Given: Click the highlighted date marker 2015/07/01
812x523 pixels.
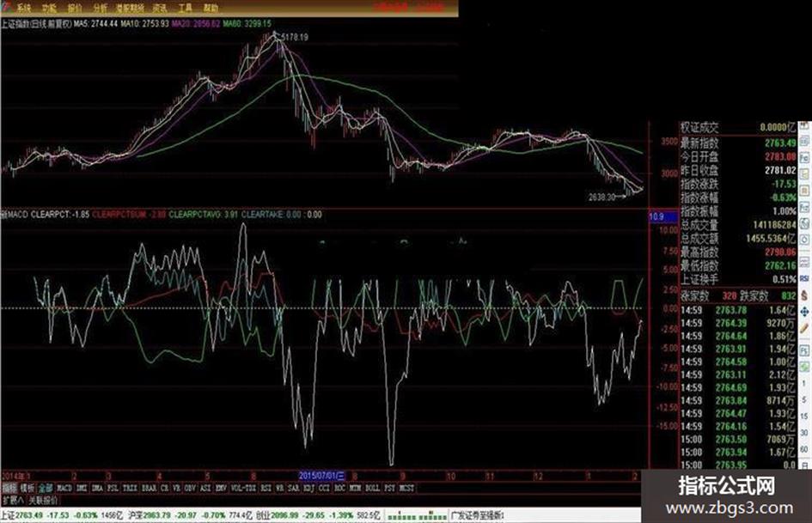Looking at the screenshot, I should [x=321, y=476].
